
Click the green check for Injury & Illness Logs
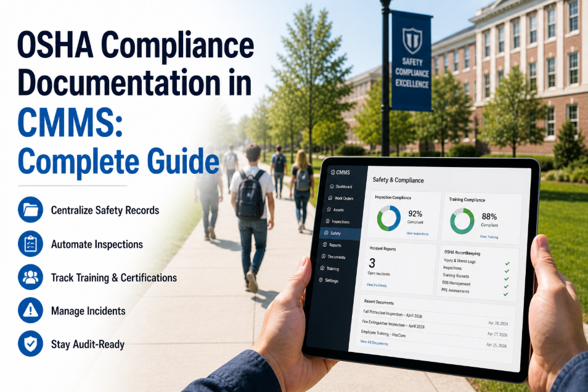tap(507, 264)
